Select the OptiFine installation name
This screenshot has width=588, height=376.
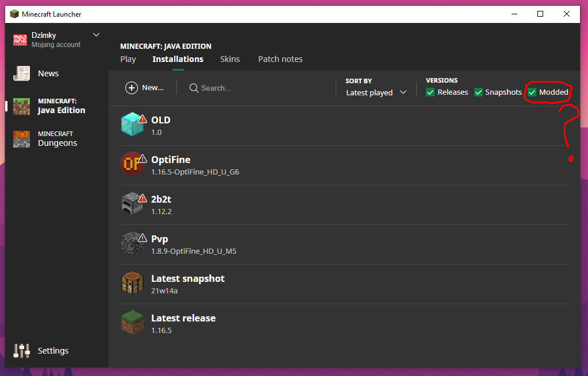[x=171, y=160]
